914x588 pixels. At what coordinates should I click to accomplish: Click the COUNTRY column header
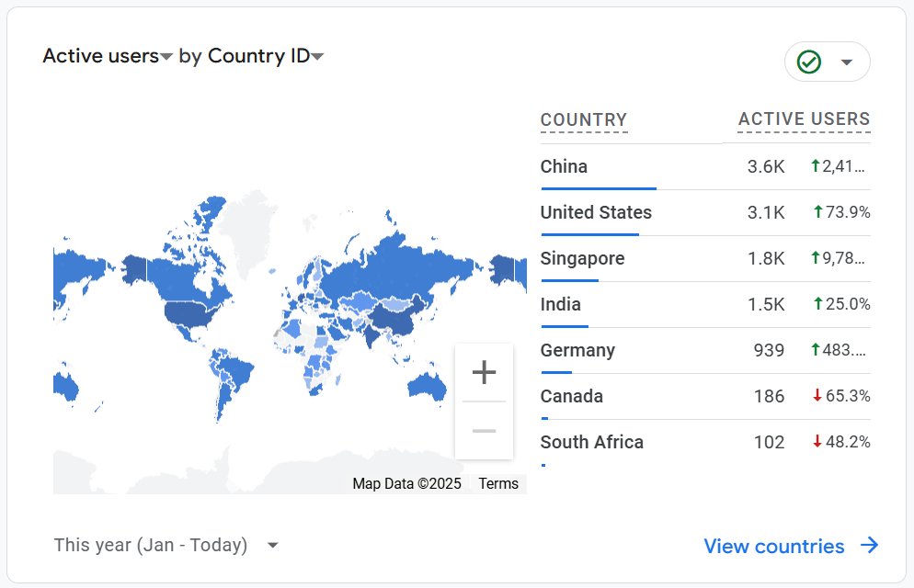click(584, 120)
